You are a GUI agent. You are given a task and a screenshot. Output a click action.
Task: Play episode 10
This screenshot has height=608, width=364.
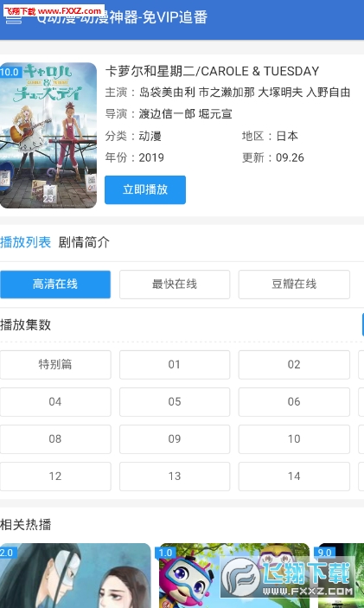[294, 439]
